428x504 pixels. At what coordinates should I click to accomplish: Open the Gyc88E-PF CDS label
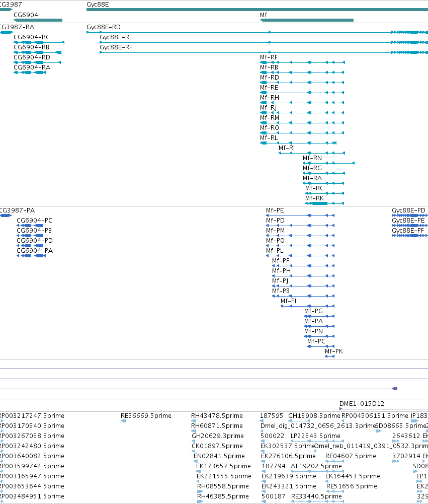click(x=408, y=231)
